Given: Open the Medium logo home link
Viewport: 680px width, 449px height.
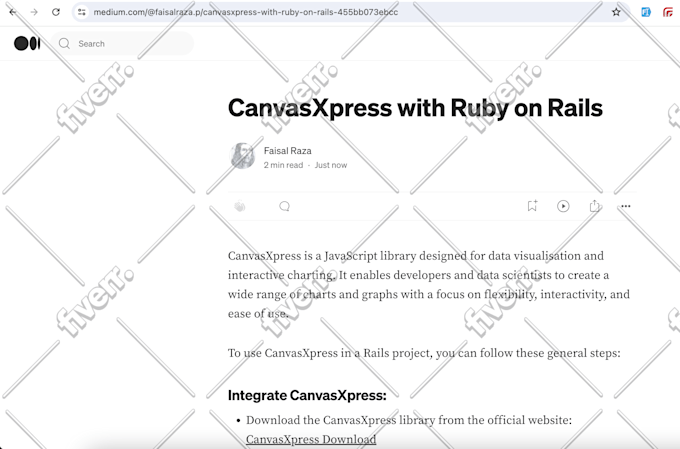Looking at the screenshot, I should pyautogui.click(x=27, y=43).
